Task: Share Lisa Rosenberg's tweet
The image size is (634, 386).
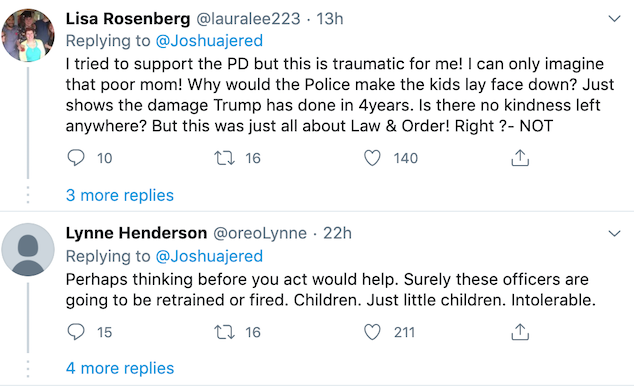Action: 520,158
